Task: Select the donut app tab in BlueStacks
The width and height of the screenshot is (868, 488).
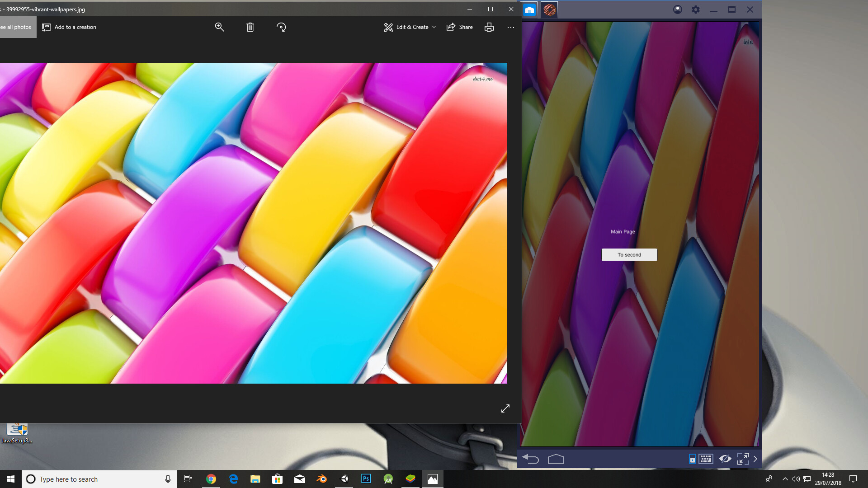Action: (x=550, y=9)
